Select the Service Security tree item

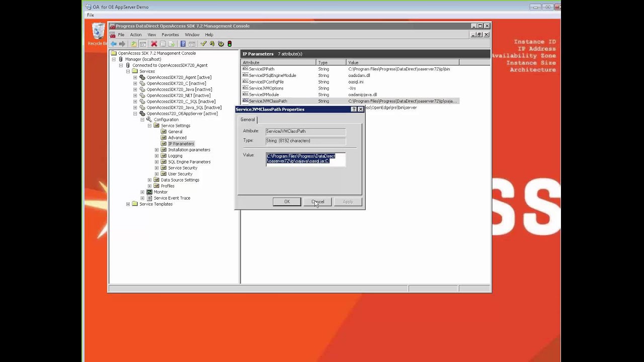[x=183, y=168]
